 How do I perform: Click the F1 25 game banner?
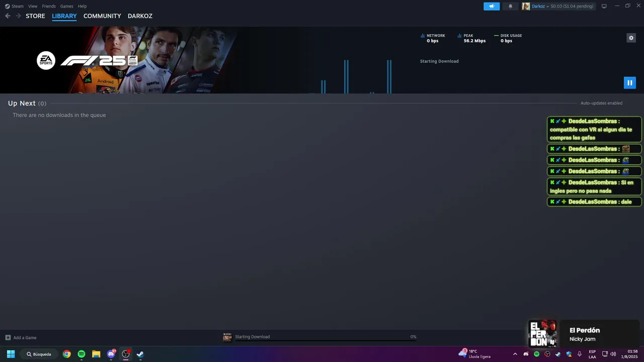pos(118,60)
